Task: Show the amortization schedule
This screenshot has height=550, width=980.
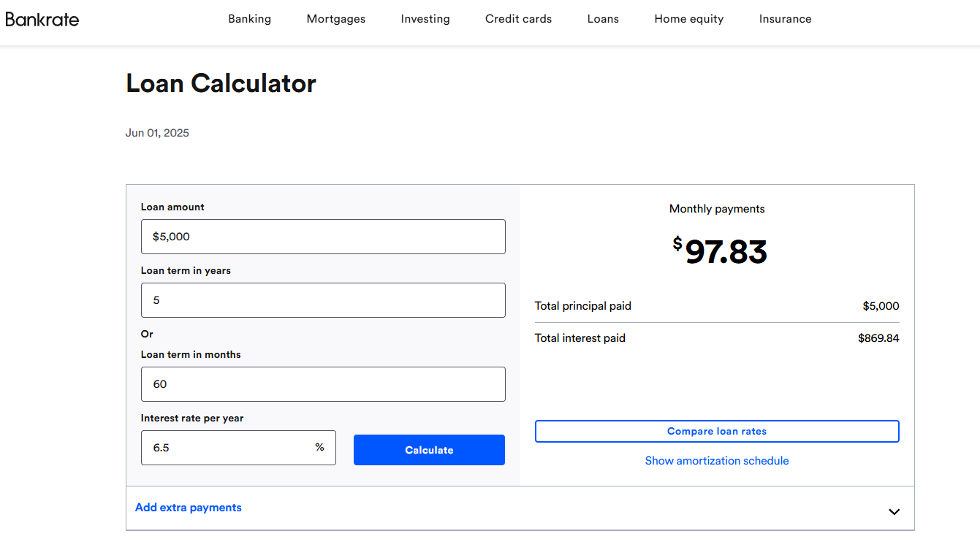Action: tap(717, 461)
